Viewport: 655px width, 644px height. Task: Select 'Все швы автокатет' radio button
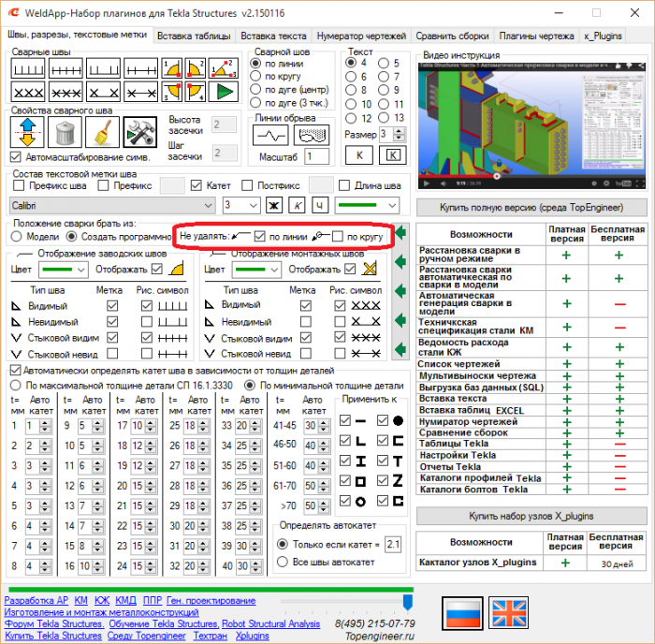[283, 562]
